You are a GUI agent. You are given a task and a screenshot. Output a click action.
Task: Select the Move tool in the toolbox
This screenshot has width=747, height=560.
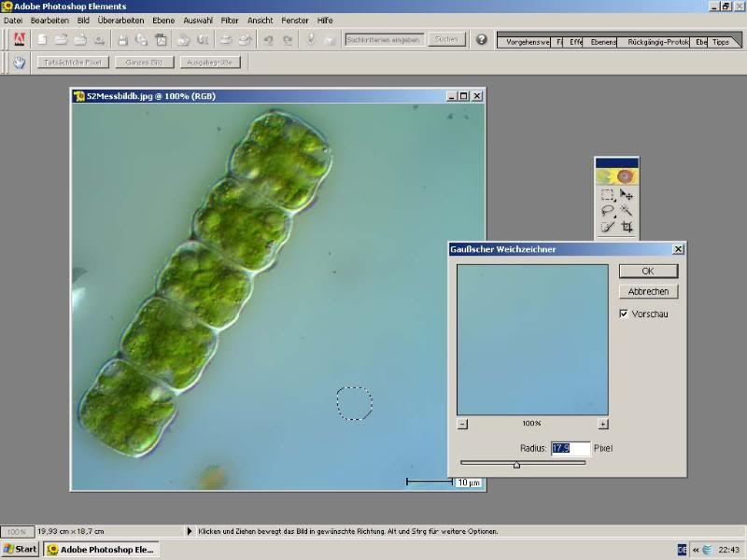click(627, 195)
